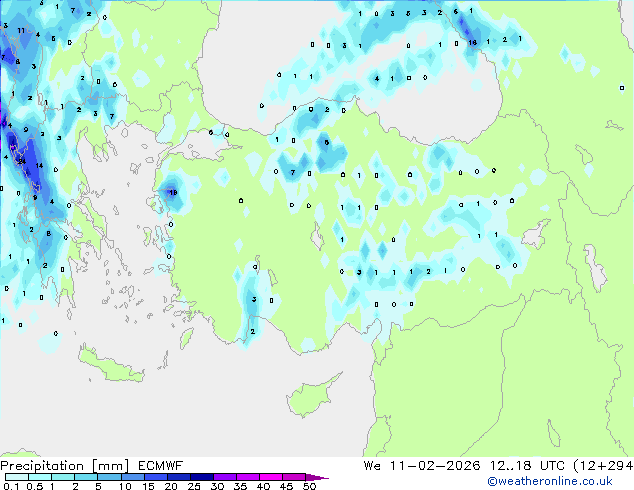Click the "We 11-02-2026" date text
Viewport: 634px width, 490px height.
pyautogui.click(x=422, y=466)
